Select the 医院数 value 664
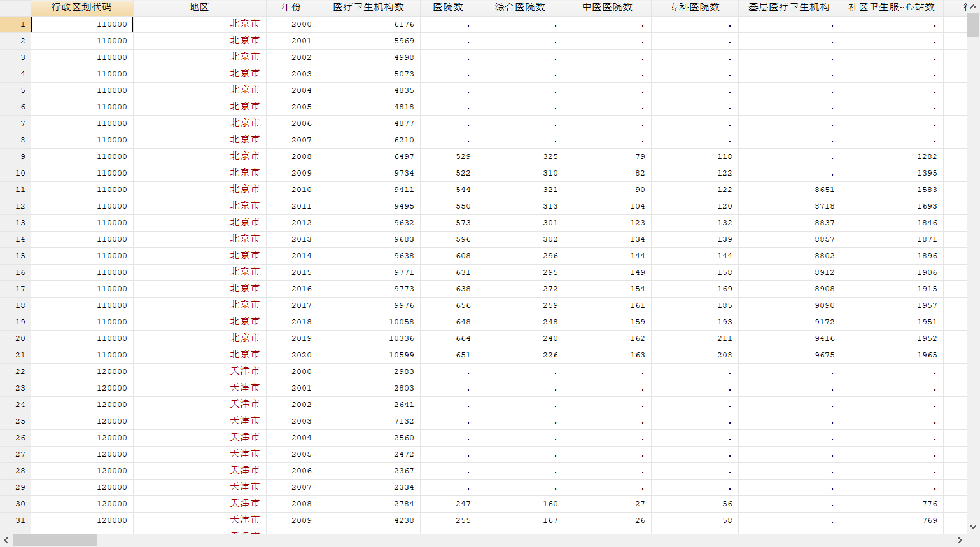The height and width of the screenshot is (547, 980). tap(449, 338)
